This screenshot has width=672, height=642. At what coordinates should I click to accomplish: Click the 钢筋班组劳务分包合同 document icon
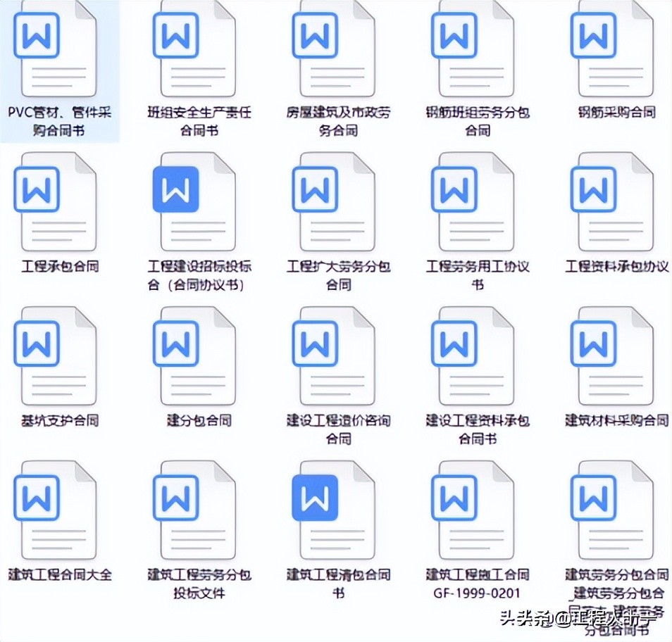[477, 49]
